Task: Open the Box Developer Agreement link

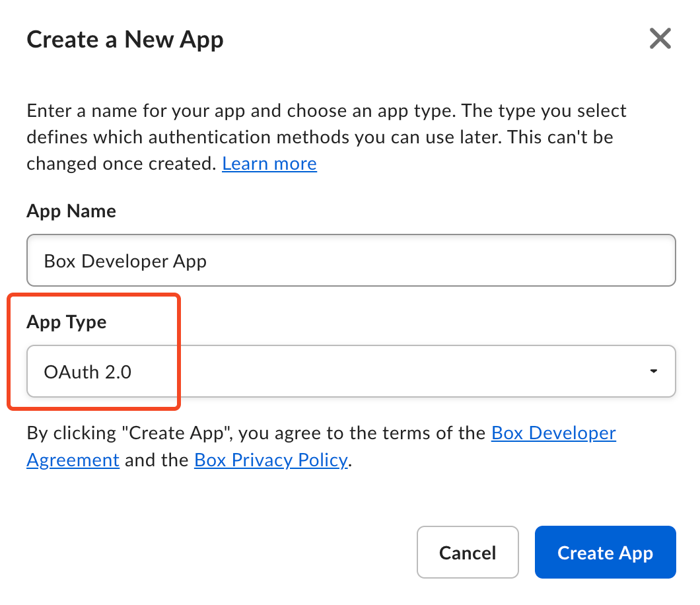Action: coord(553,433)
